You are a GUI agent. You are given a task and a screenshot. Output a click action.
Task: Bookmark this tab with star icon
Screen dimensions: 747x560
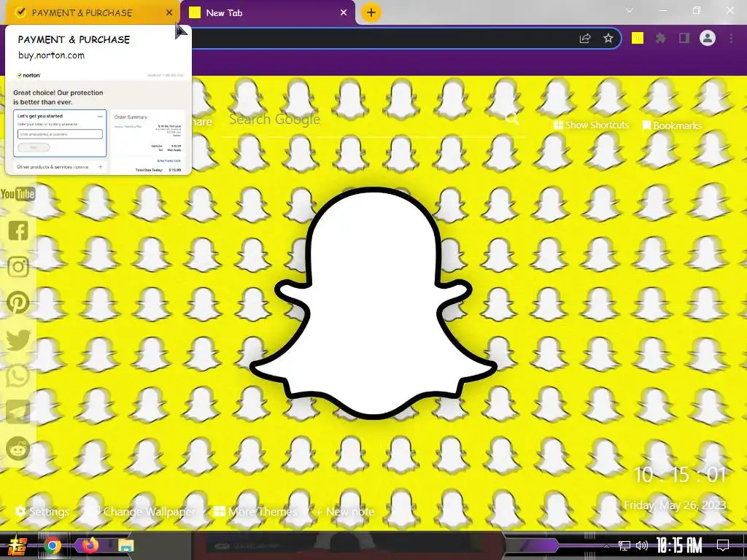click(608, 39)
